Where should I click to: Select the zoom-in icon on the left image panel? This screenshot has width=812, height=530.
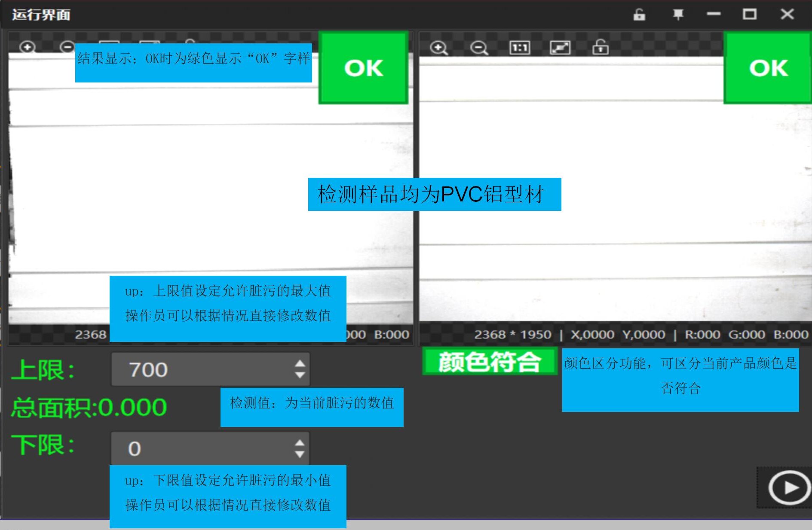pyautogui.click(x=27, y=46)
